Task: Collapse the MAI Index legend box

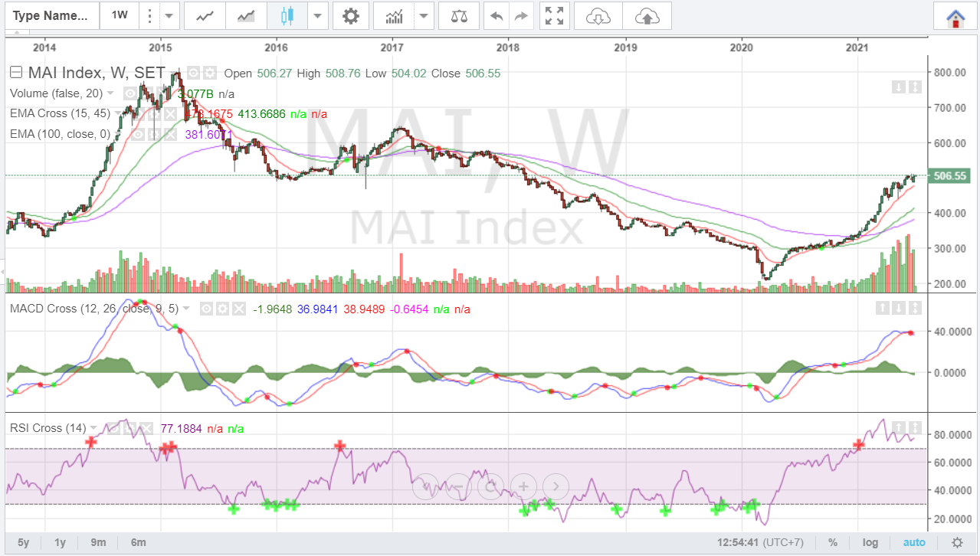Action: coord(15,73)
